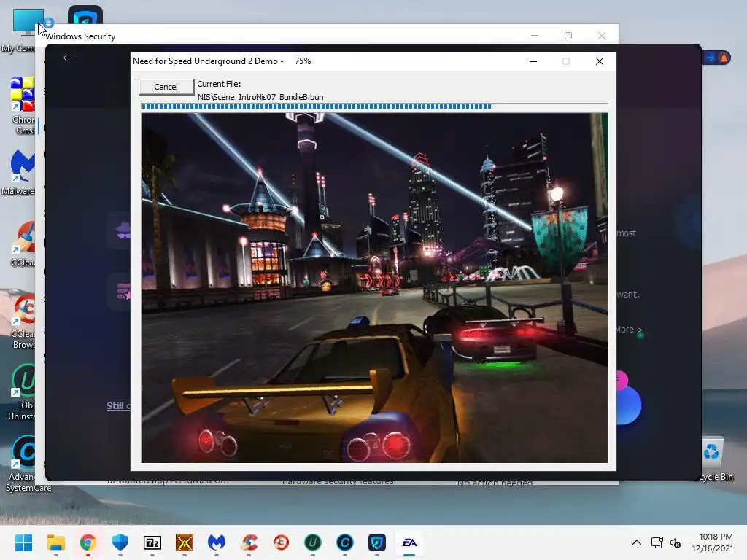
Task: Open CCleaner from the taskbar
Action: point(249,542)
